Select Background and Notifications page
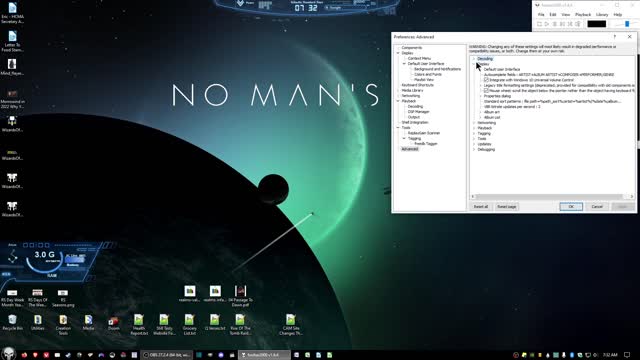 [x=437, y=69]
